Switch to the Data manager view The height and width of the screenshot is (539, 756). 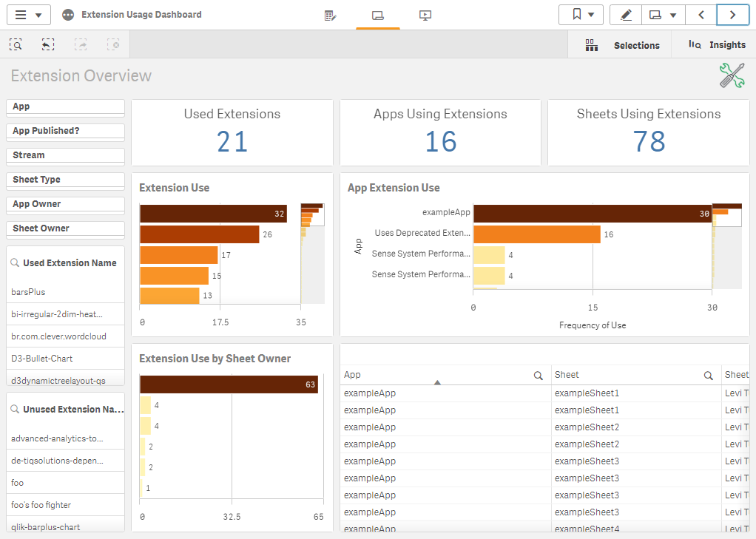pos(330,16)
